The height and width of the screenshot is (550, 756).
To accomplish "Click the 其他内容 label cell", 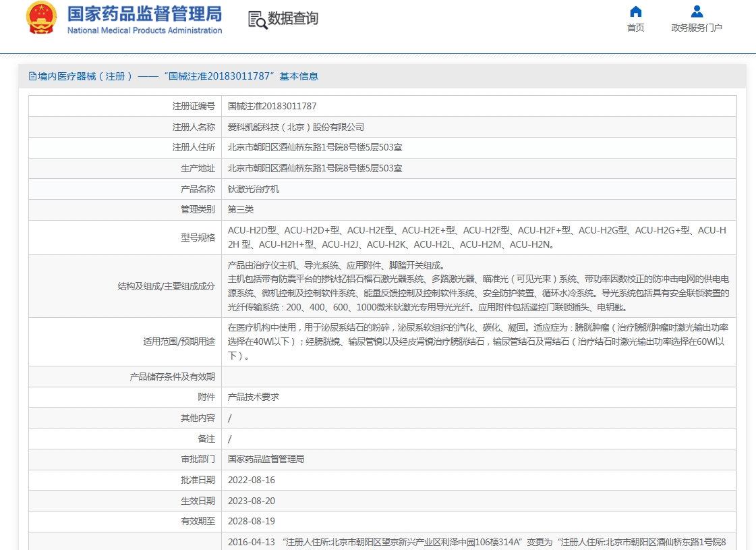I will click(x=125, y=418).
